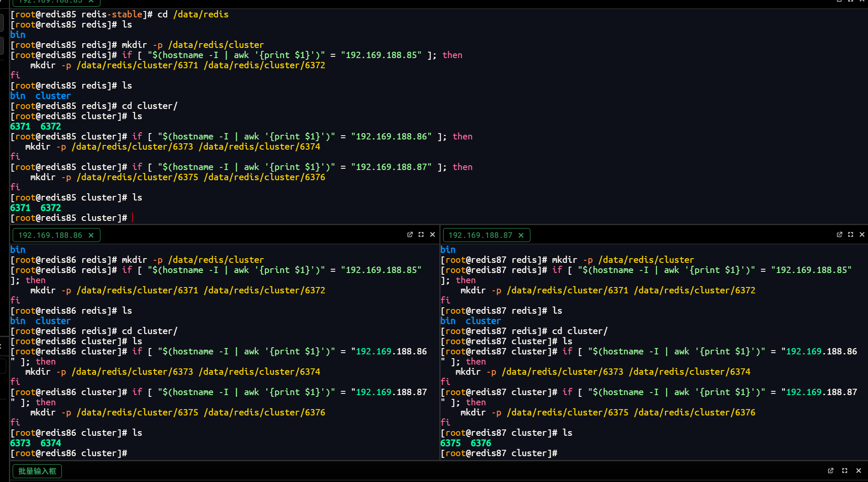Select the 批量输入框 tab
Image resolution: width=868 pixels, height=482 pixels.
pyautogui.click(x=37, y=471)
